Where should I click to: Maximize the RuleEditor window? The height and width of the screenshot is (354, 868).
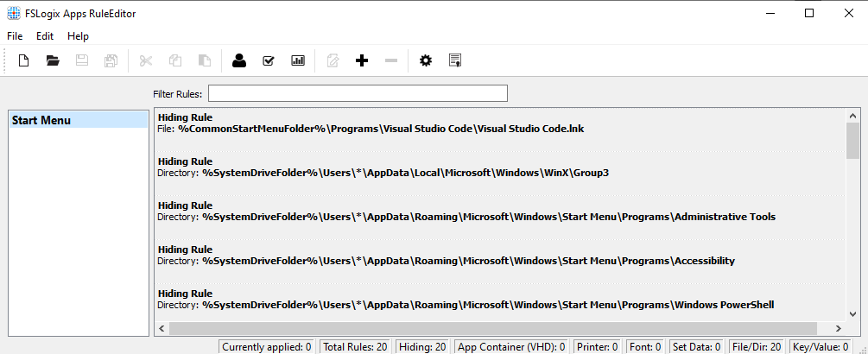pyautogui.click(x=808, y=13)
